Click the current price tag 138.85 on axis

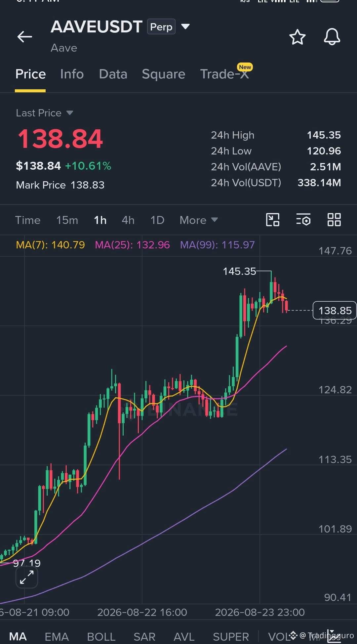(335, 310)
